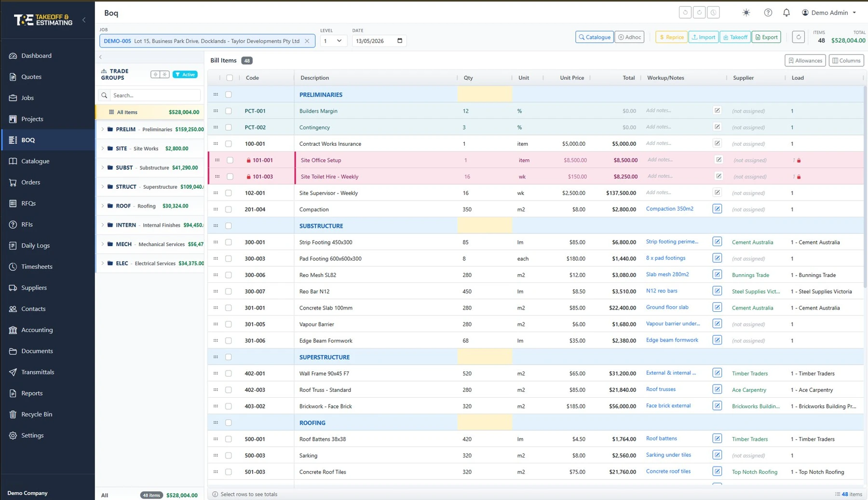Toggle the light/dark theme sun icon

click(746, 13)
